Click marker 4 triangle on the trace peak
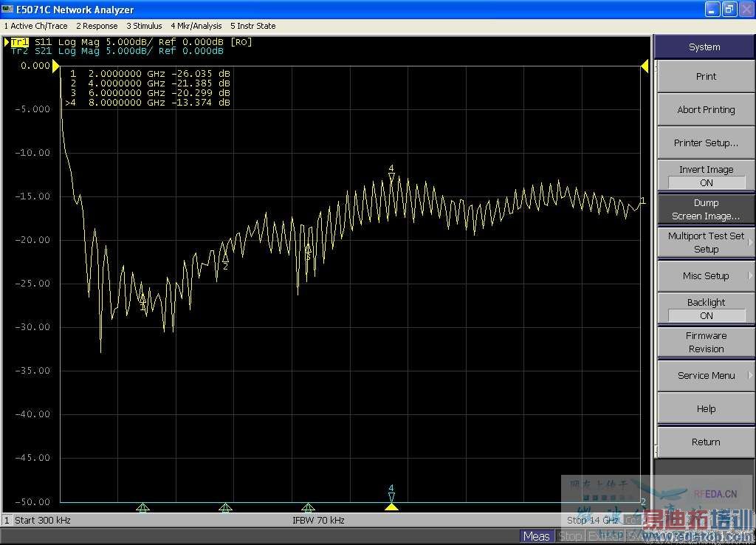The image size is (756, 545). (391, 176)
